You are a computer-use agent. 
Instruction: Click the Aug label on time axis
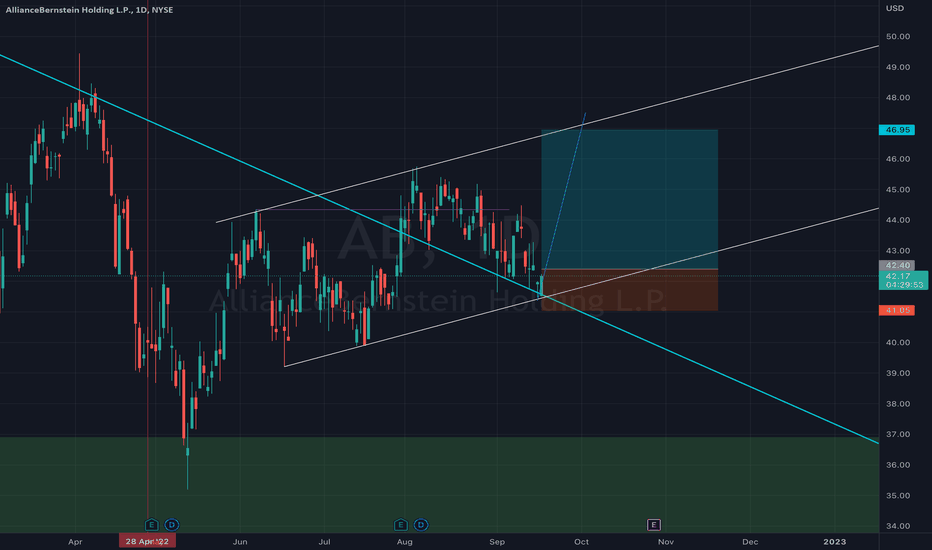(x=404, y=542)
